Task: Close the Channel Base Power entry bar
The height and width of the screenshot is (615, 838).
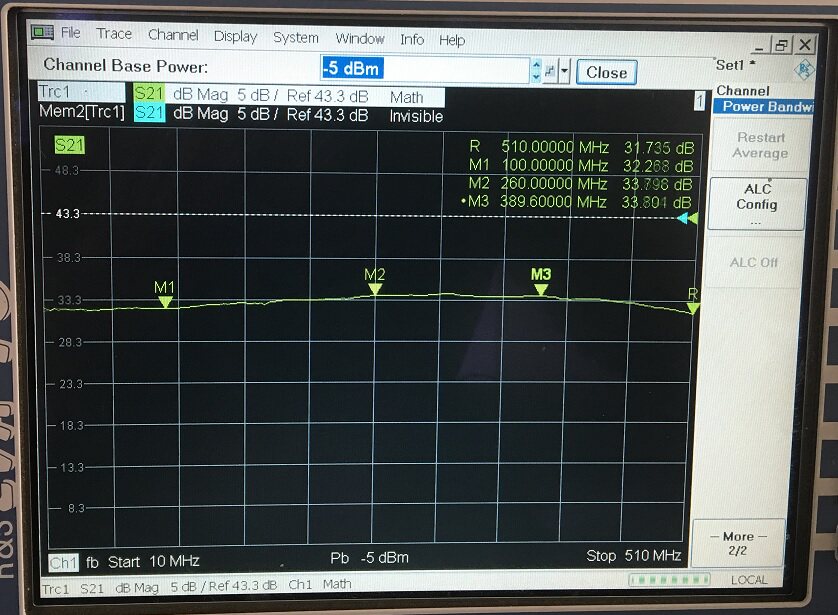Action: pos(607,72)
